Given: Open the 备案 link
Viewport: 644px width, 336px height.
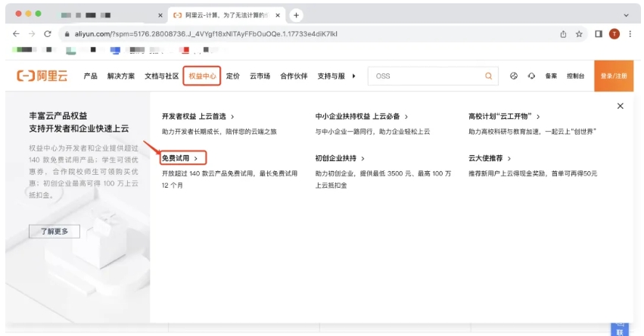Looking at the screenshot, I should point(551,76).
